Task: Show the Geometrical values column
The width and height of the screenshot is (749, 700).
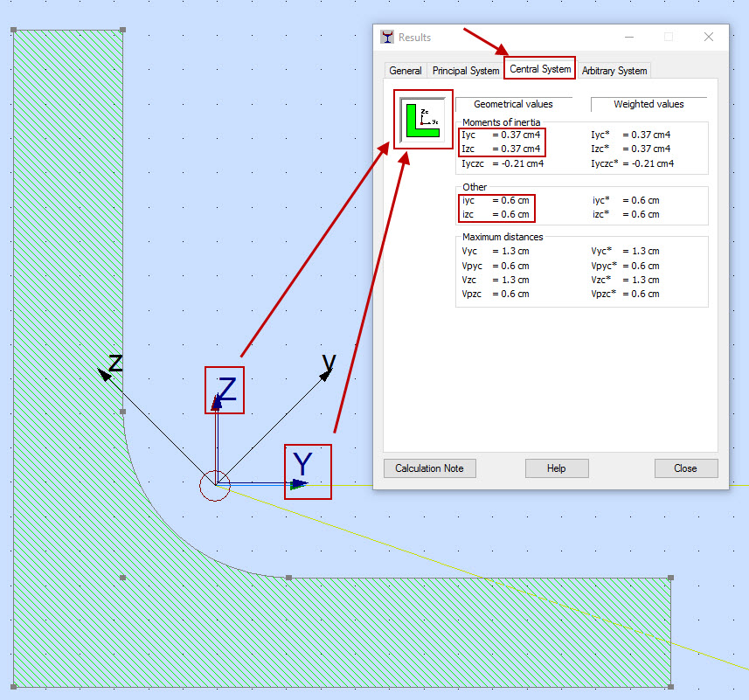Action: point(514,103)
